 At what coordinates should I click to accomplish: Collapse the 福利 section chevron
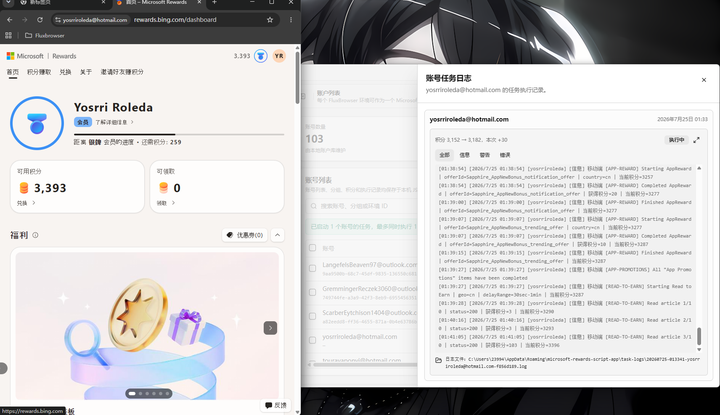click(x=277, y=235)
